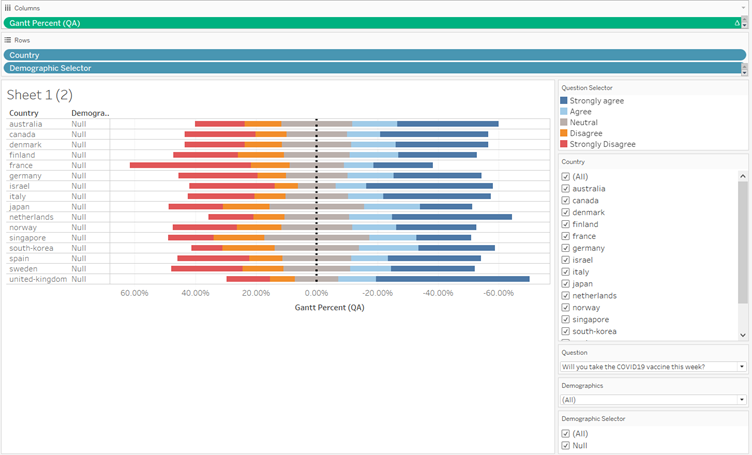Select the Neutral legend color square

coord(565,123)
